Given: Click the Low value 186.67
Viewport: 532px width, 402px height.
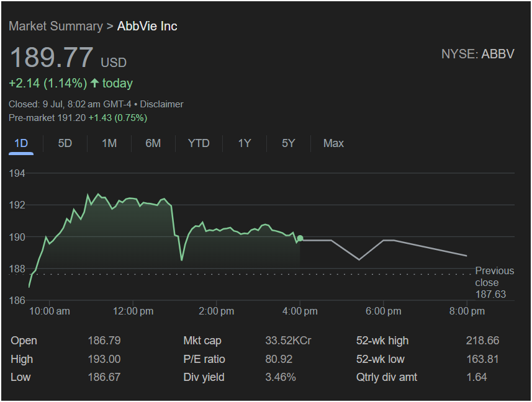Looking at the screenshot, I should [x=104, y=377].
